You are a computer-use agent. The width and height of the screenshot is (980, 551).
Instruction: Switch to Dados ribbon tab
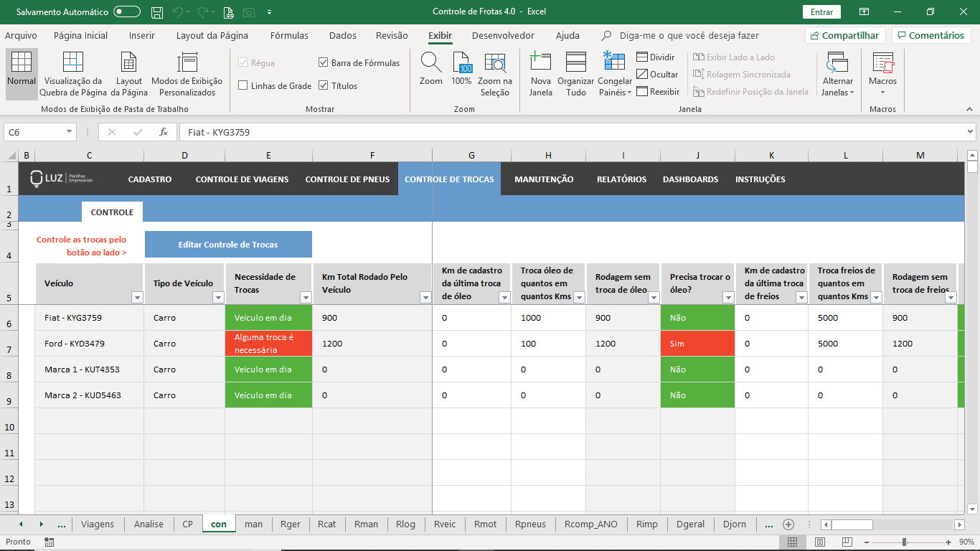[343, 35]
